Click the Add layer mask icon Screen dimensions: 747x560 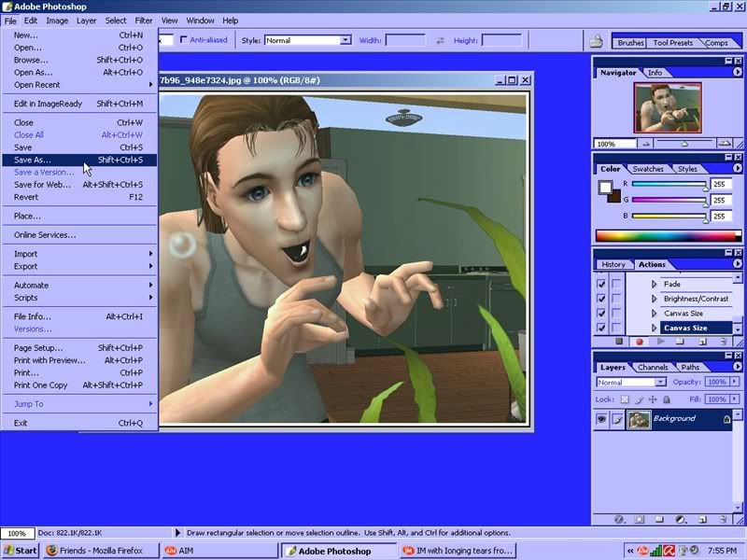click(640, 519)
